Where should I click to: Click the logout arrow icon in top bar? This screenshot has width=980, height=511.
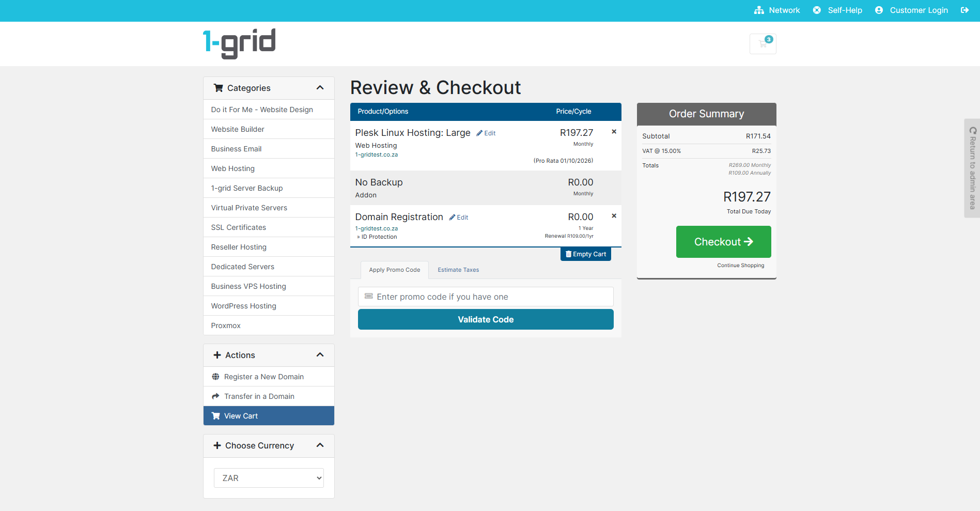[965, 10]
